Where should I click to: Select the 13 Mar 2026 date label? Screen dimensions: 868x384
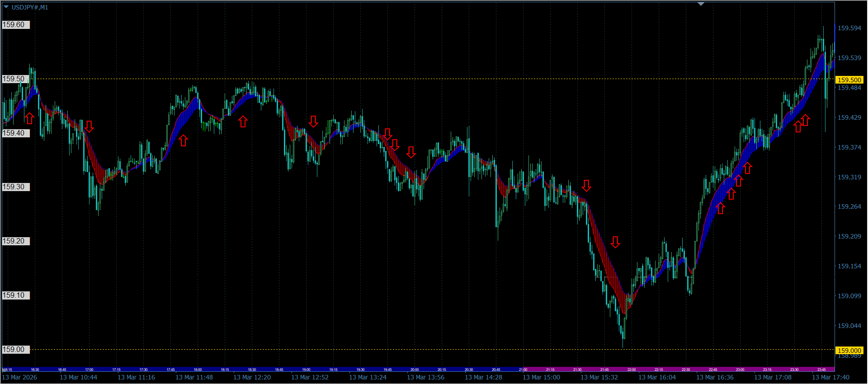coord(20,377)
